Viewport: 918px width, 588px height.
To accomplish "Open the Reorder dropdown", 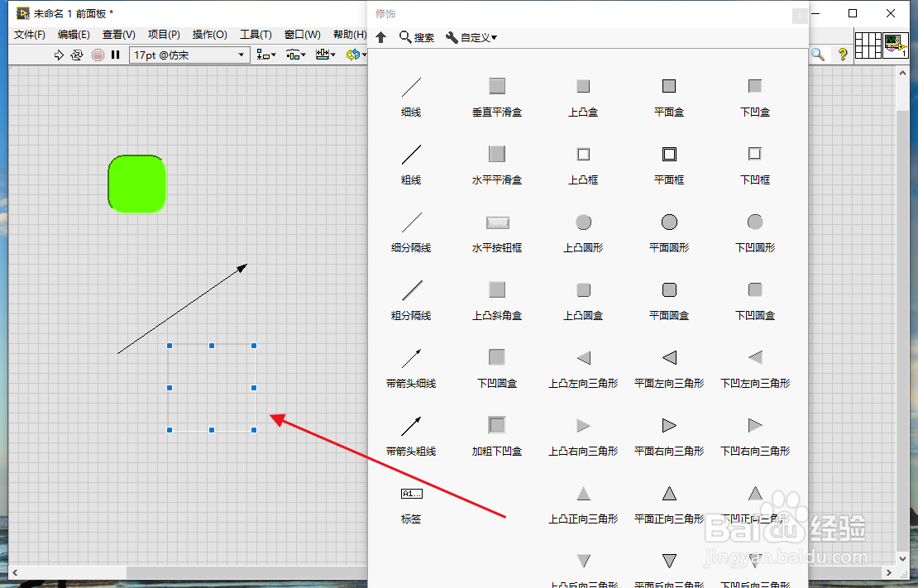I will pyautogui.click(x=356, y=55).
